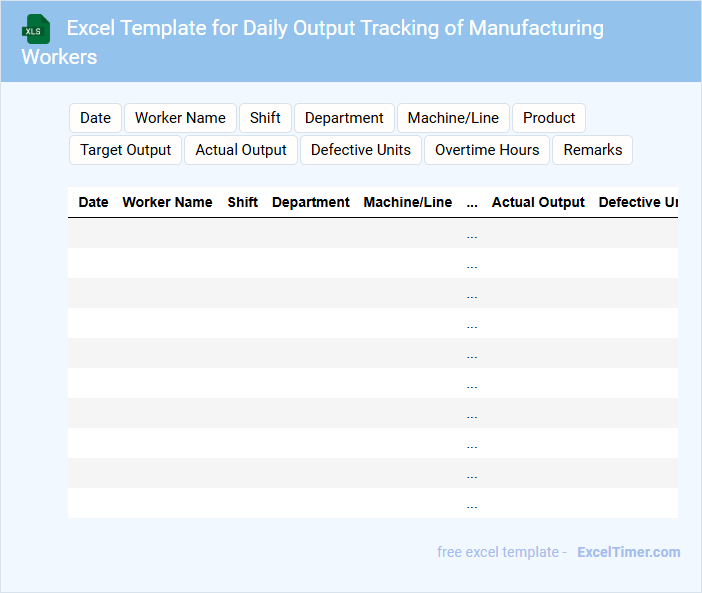Click the Worker Name column header
The height and width of the screenshot is (593, 702).
(167, 202)
